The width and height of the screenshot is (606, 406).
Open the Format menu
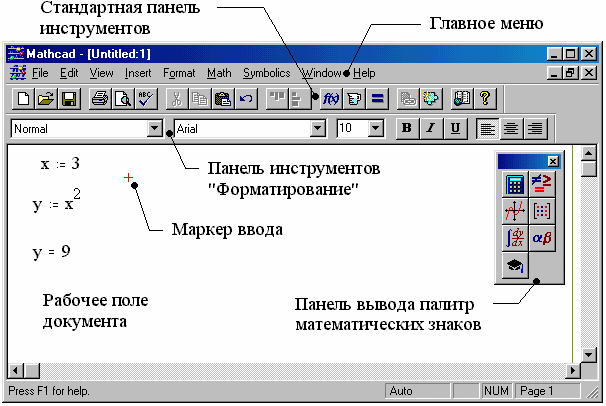point(179,73)
